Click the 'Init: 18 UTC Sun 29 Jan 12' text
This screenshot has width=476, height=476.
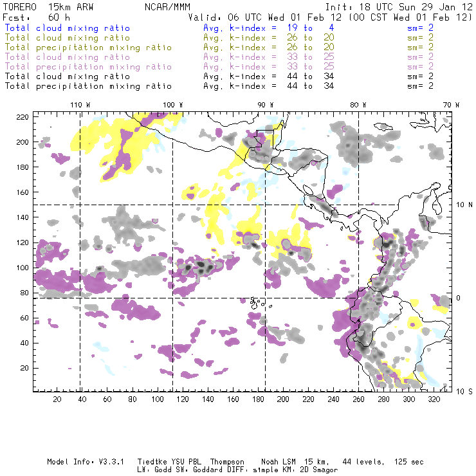click(x=399, y=7)
